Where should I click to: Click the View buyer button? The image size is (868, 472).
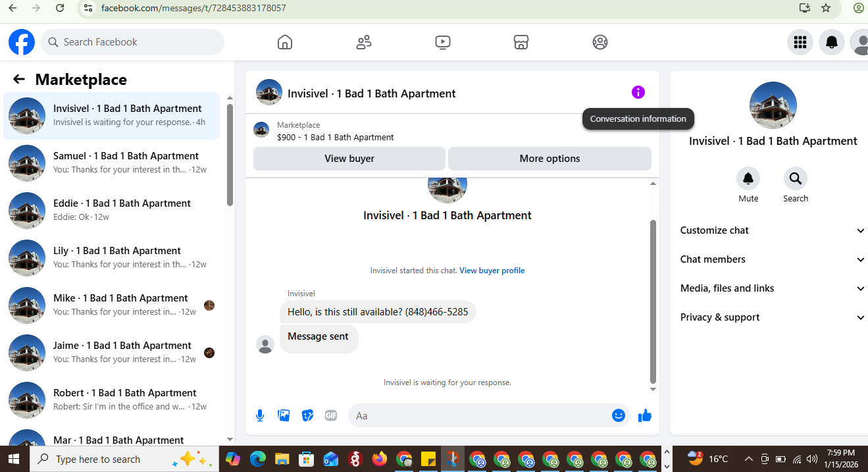(x=349, y=159)
